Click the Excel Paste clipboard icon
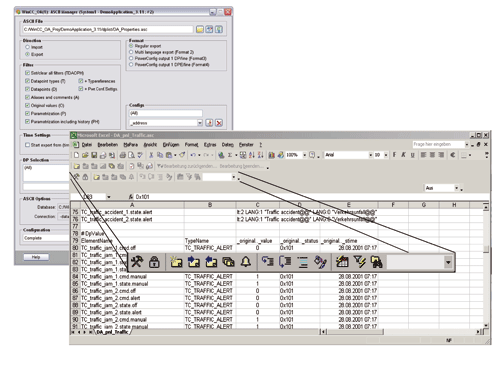This screenshot has width=500, height=375. click(x=169, y=155)
